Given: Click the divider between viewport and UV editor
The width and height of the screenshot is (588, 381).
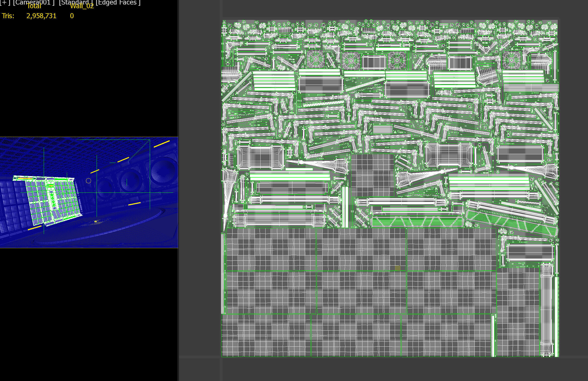Looking at the screenshot, I should pyautogui.click(x=178, y=190).
